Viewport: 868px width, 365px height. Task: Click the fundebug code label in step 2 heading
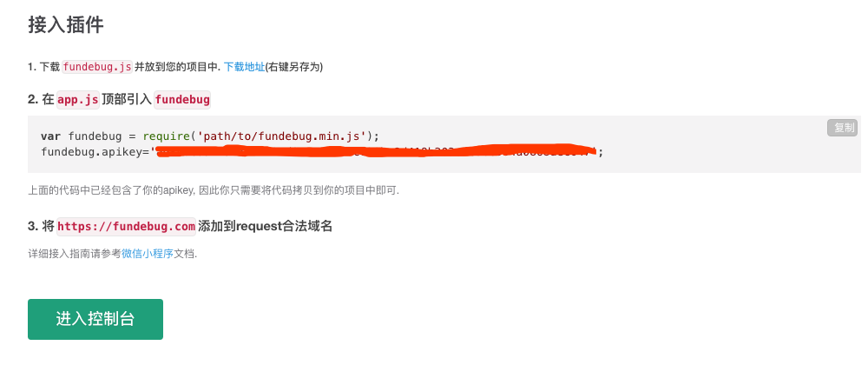coord(182,100)
